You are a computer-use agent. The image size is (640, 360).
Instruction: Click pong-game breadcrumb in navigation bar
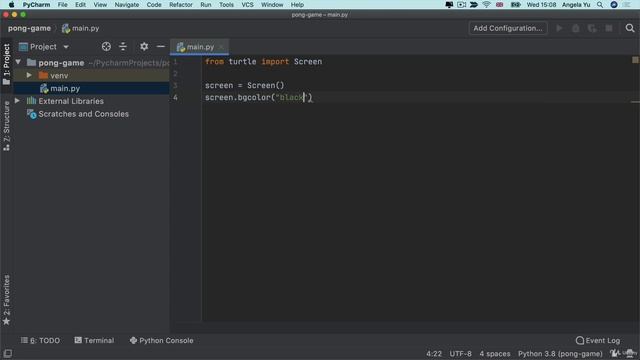coord(29,28)
